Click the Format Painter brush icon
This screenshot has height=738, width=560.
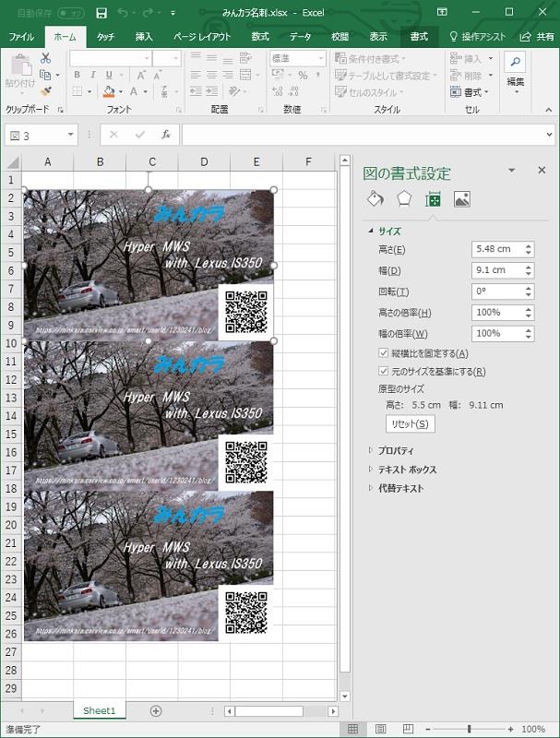tap(45, 90)
